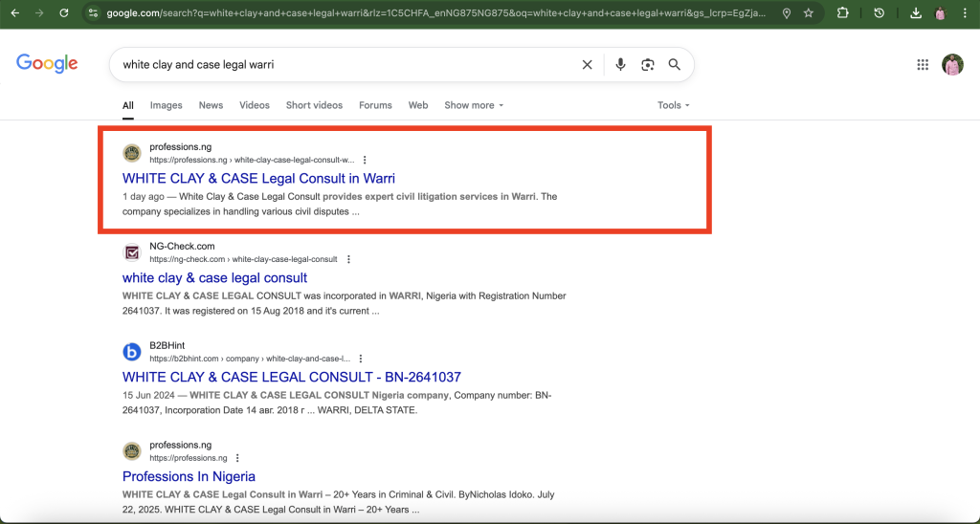Submit search with magnifier icon

click(x=675, y=64)
